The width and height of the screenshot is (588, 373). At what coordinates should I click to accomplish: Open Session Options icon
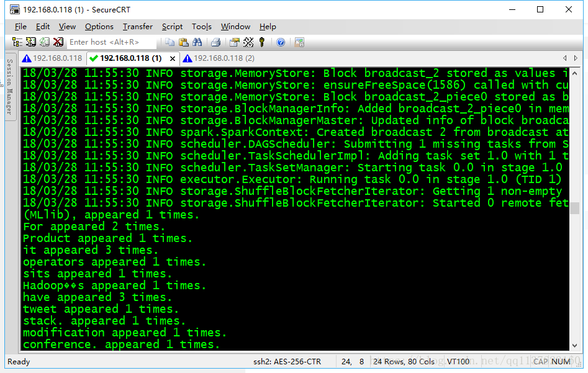tap(235, 42)
